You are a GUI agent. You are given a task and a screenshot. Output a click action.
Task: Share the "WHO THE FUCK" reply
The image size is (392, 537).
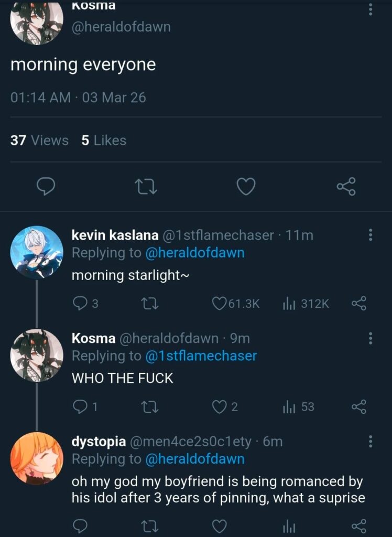358,406
